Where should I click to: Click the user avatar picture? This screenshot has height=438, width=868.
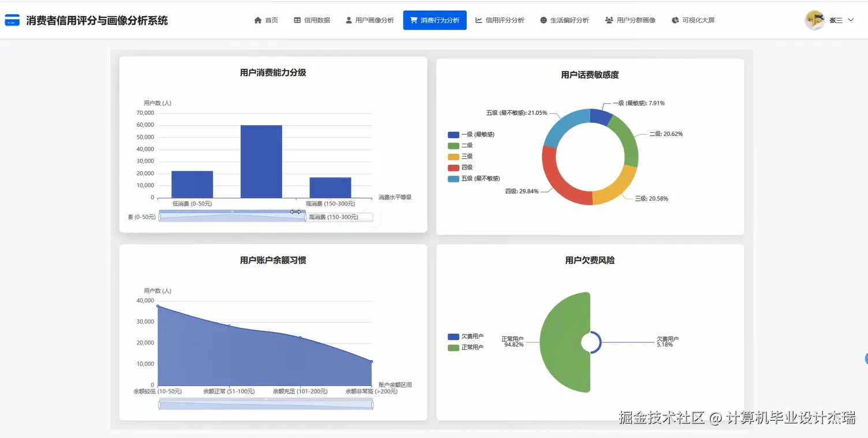click(x=815, y=20)
